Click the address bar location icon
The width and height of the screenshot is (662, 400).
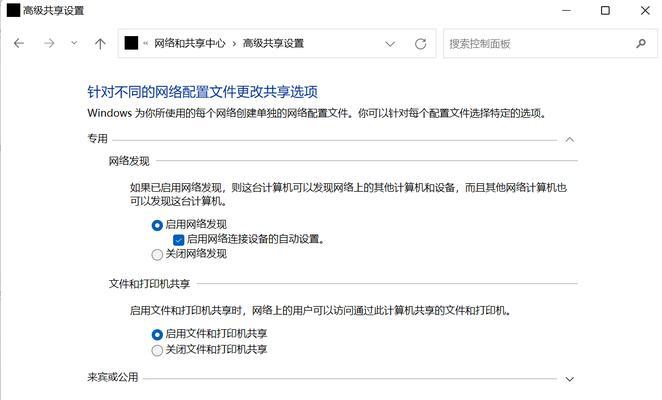click(131, 43)
